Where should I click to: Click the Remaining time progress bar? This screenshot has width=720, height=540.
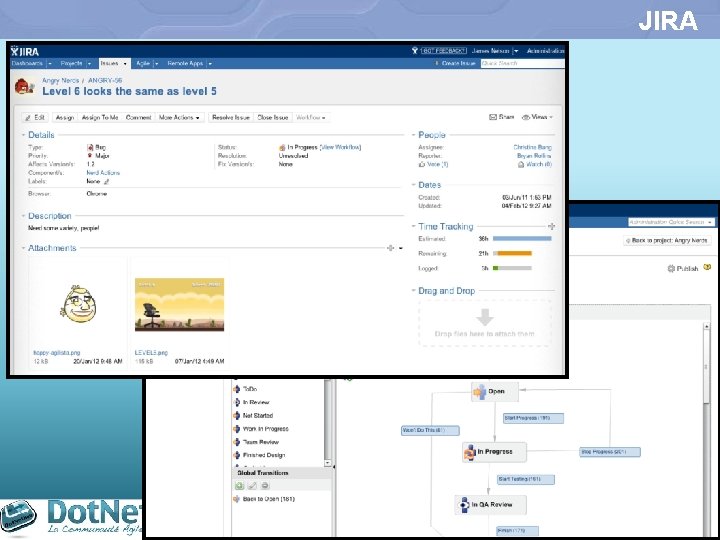512,253
